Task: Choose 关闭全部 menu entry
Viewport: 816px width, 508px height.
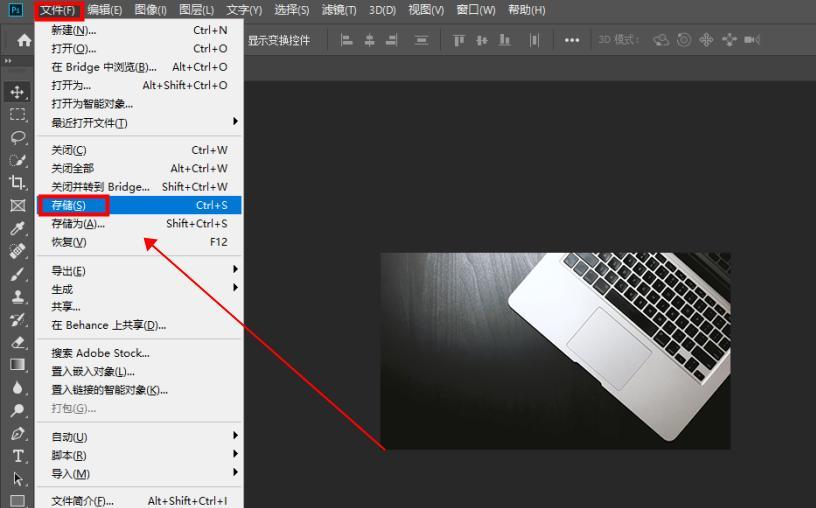Action: pyautogui.click(x=138, y=168)
